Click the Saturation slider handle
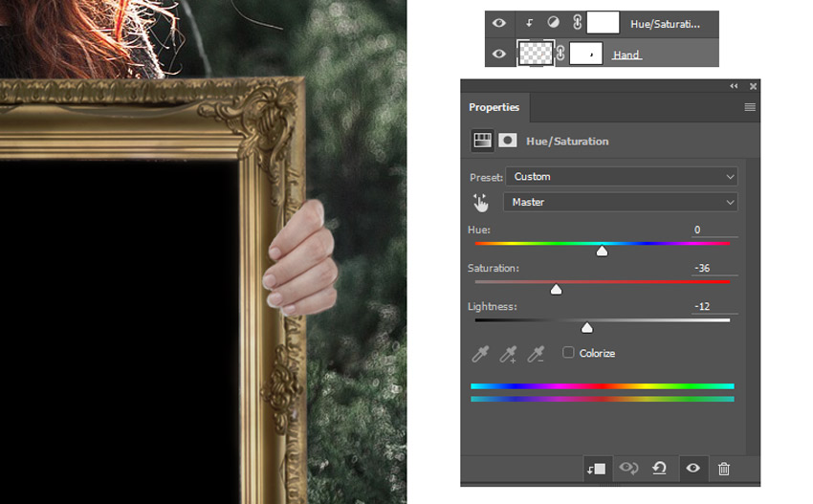813x504 pixels. pyautogui.click(x=556, y=290)
